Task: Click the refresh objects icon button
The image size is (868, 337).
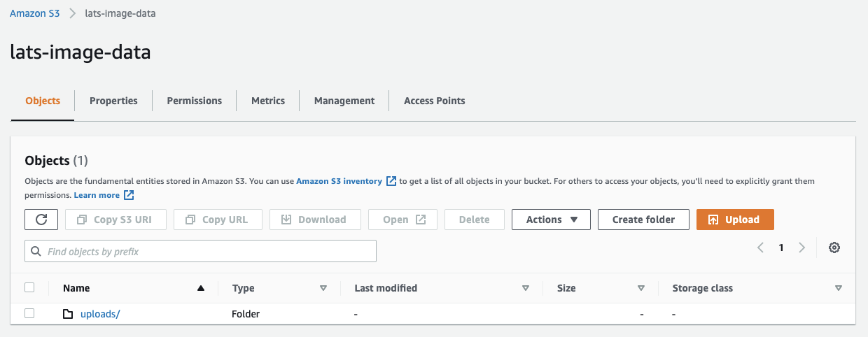Action: [41, 220]
